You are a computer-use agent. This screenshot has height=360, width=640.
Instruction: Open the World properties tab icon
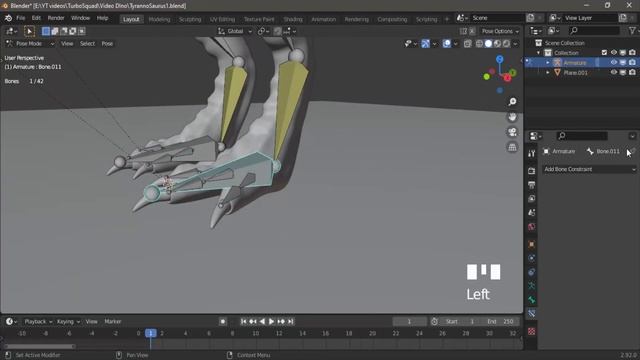click(531, 227)
